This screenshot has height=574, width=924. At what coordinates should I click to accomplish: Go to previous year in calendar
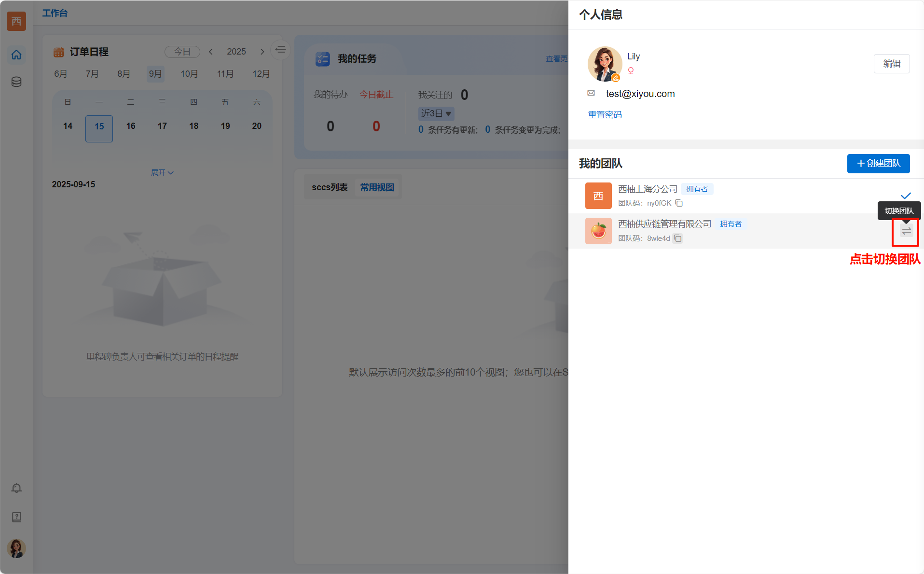[211, 52]
